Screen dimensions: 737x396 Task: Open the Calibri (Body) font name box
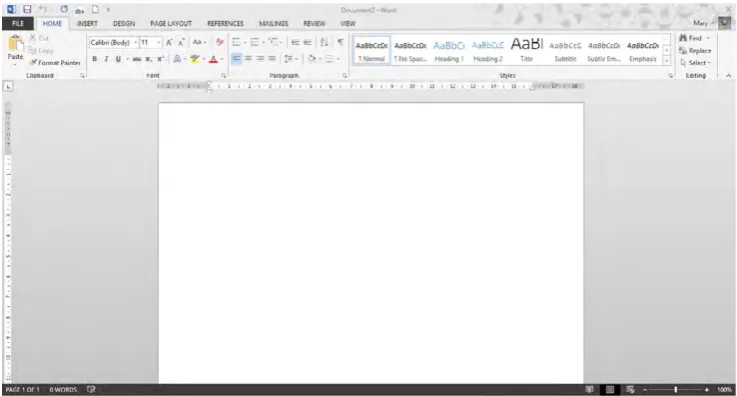pyautogui.click(x=113, y=43)
